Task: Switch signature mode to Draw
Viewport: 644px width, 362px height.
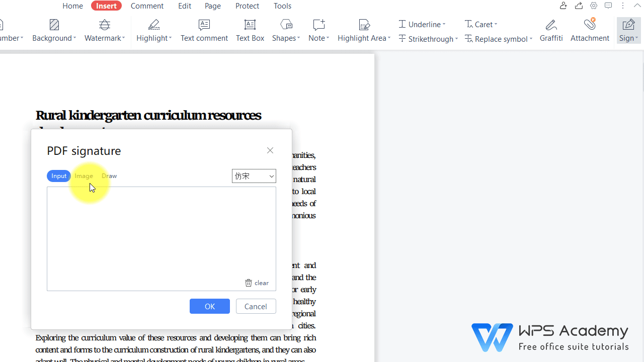Action: (109, 175)
